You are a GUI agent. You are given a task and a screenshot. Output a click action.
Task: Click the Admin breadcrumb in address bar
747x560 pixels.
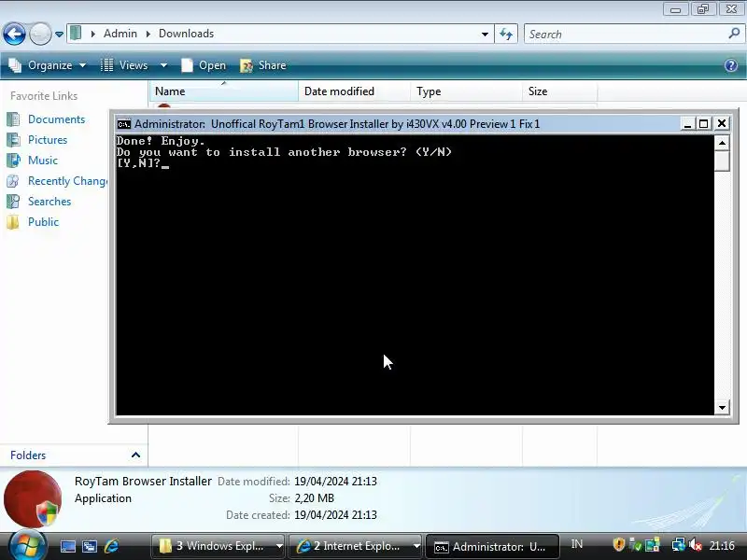pos(120,34)
